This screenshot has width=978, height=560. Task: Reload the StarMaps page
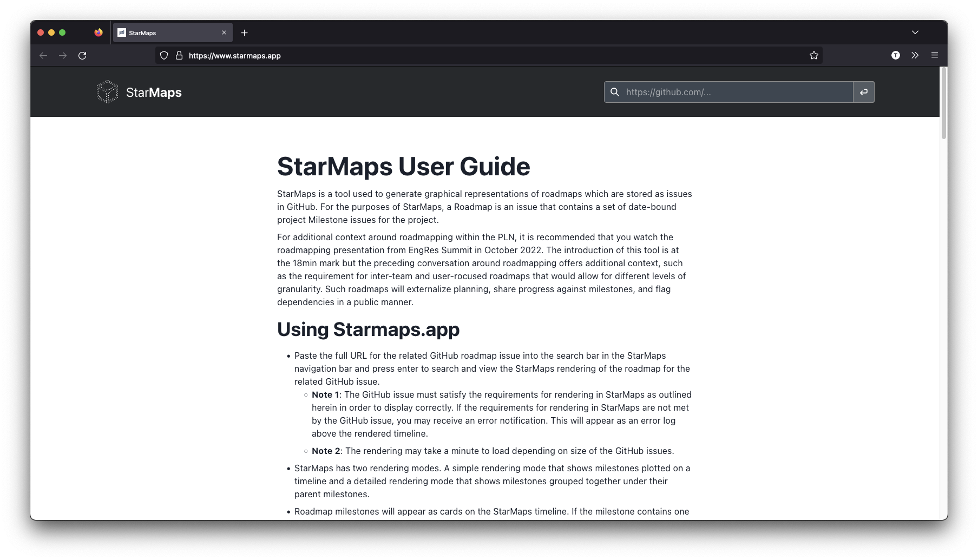82,55
